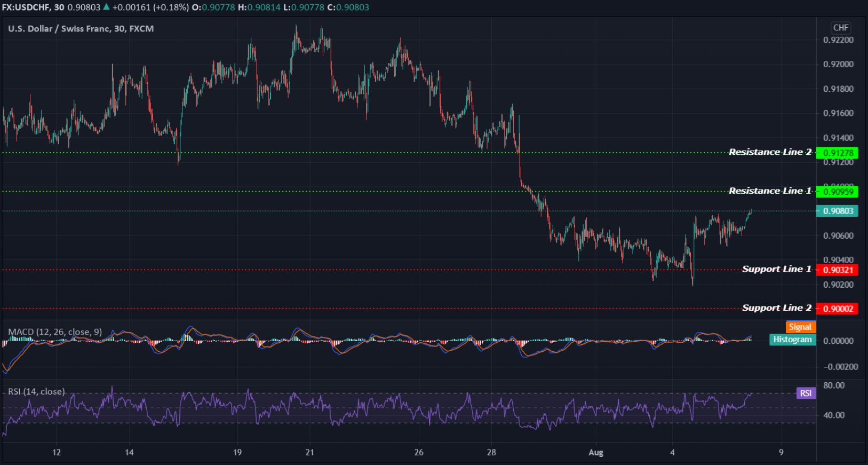The image size is (868, 465).
Task: Click the H:0.90814 high value in header
Action: (x=259, y=7)
